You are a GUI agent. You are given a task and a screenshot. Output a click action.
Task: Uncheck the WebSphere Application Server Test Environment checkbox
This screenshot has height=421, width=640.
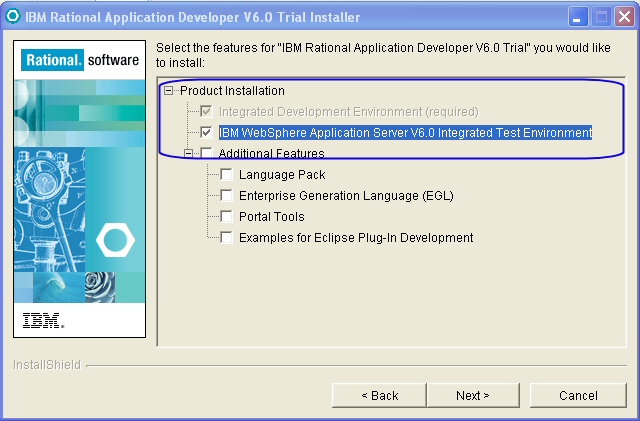click(206, 132)
